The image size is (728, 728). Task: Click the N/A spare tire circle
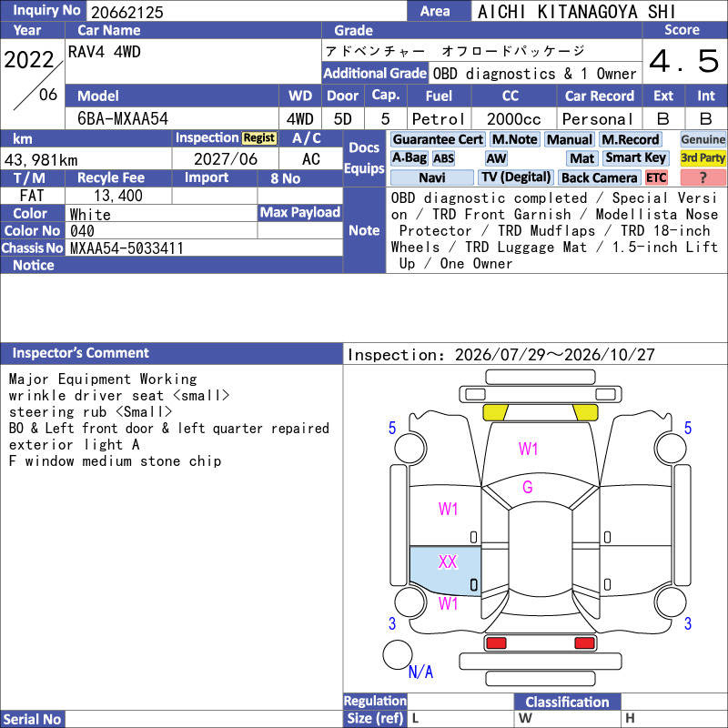click(398, 654)
